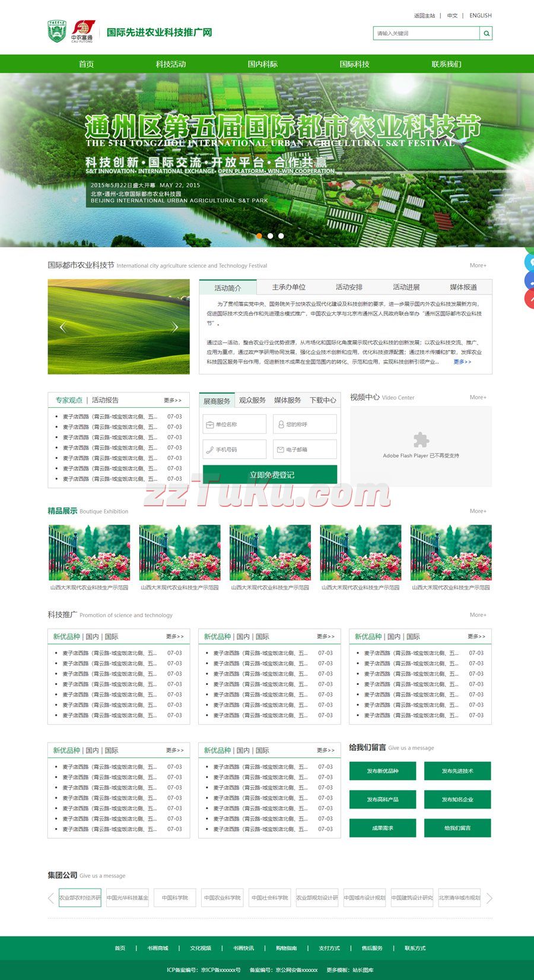The height and width of the screenshot is (980, 534).
Task: Click the 单位名称 input field
Action: point(235,424)
